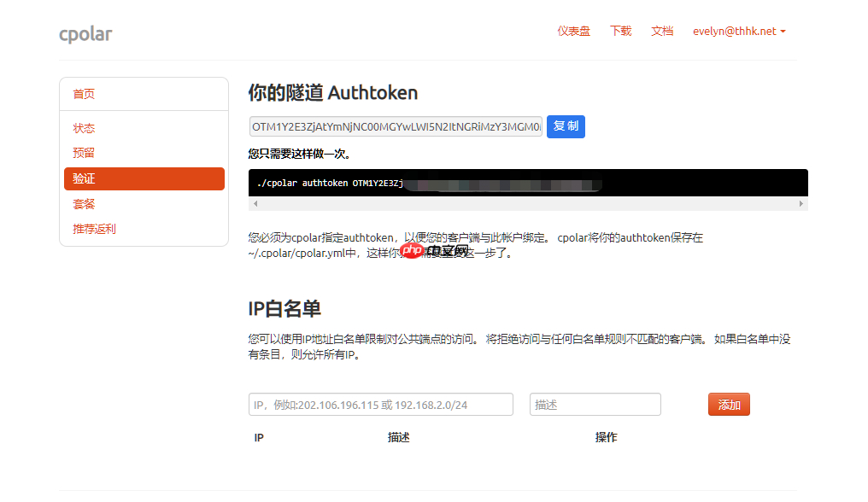Screen dimensions: 868x502
Task: Select 状态 in the sidebar
Action: pos(84,127)
